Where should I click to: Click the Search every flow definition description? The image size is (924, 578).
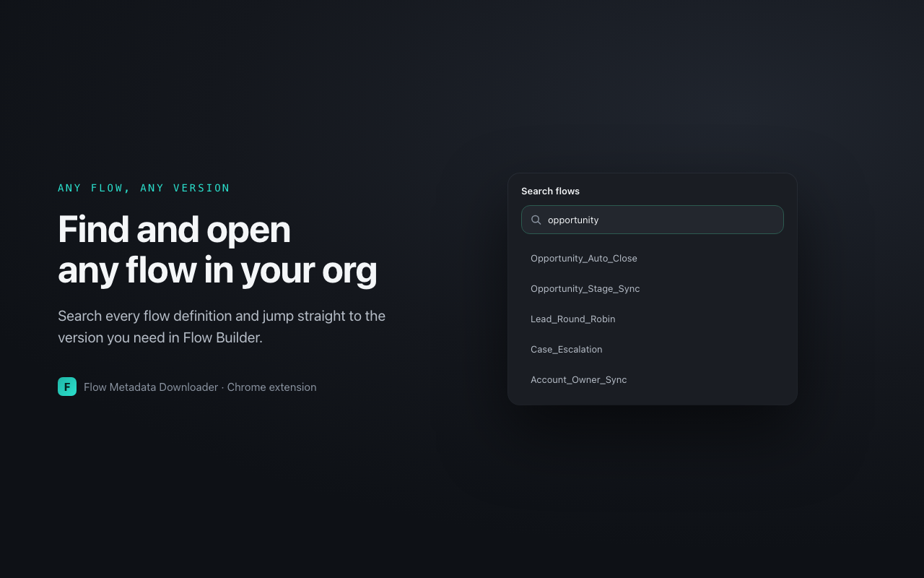(x=222, y=327)
